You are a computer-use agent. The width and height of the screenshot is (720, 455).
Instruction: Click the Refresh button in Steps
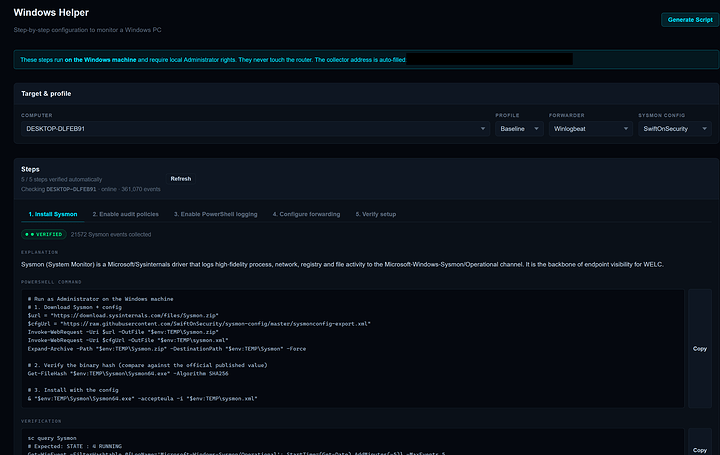[x=180, y=179]
